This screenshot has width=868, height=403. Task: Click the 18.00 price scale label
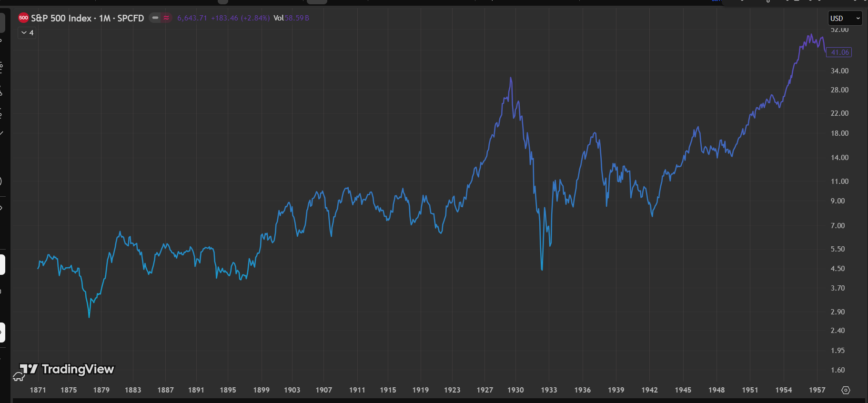coord(840,133)
